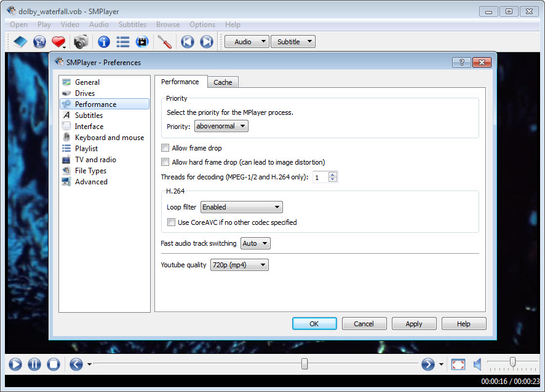Decrease decoding threads with down arrow
Screen dimensions: 545x392
[333, 179]
